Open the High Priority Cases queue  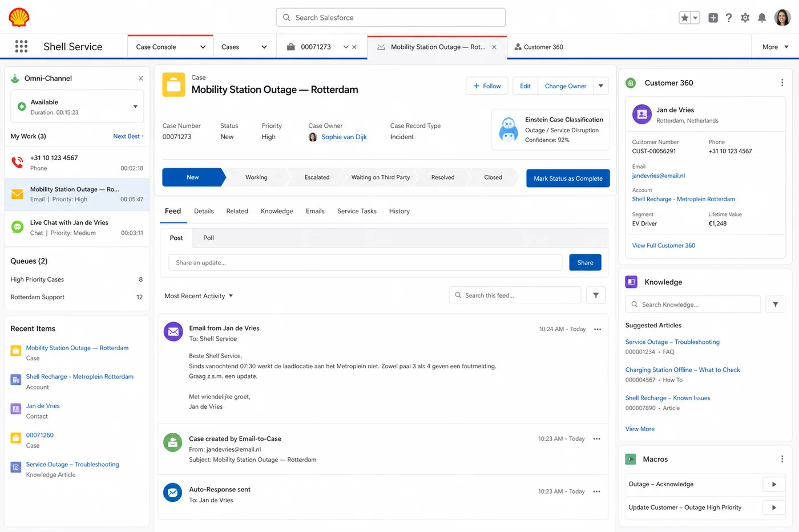point(76,279)
